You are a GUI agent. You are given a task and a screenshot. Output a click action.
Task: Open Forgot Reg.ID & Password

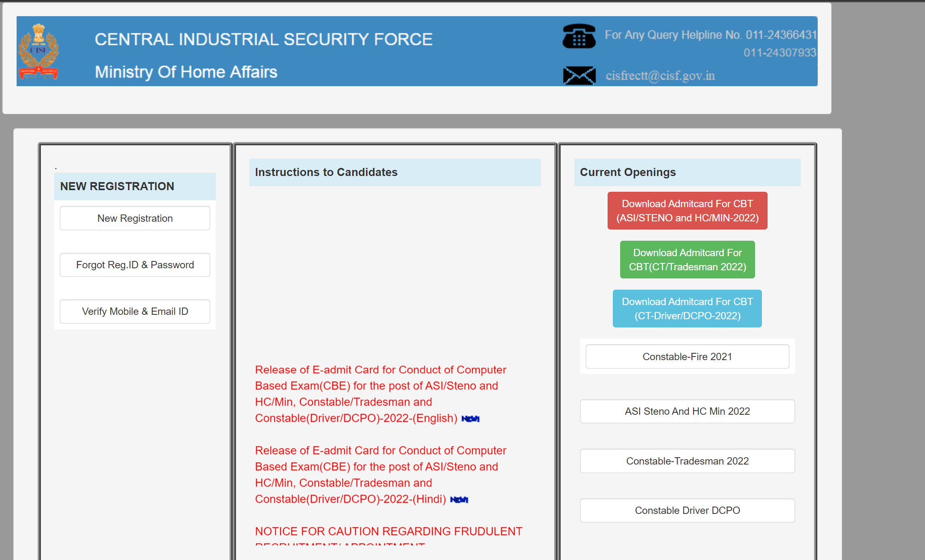tap(135, 265)
